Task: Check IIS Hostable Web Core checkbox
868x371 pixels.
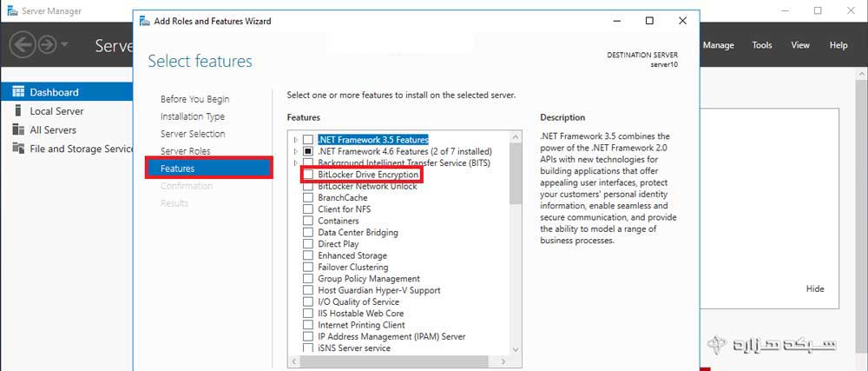Action: (x=308, y=314)
